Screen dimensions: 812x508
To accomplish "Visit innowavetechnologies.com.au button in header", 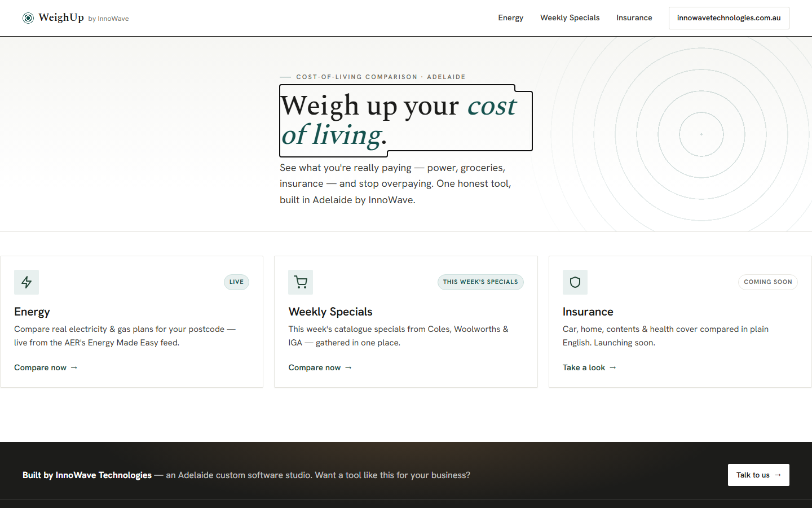I will point(729,18).
